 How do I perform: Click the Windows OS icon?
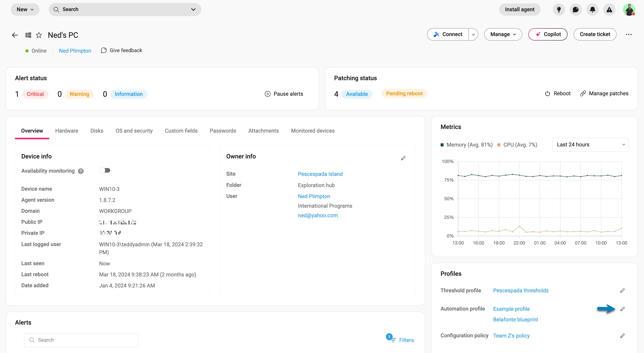click(x=28, y=35)
